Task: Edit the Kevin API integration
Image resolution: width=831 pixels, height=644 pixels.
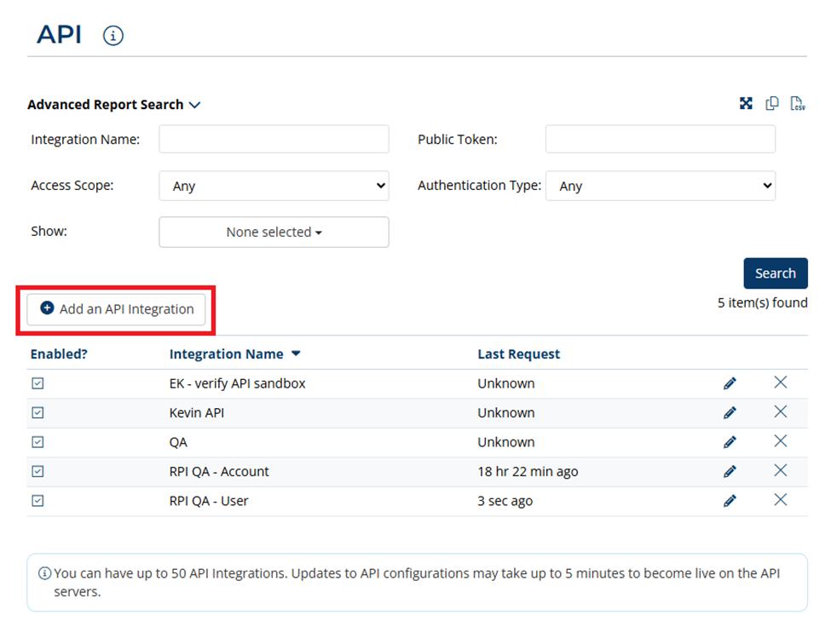Action: pyautogui.click(x=730, y=413)
